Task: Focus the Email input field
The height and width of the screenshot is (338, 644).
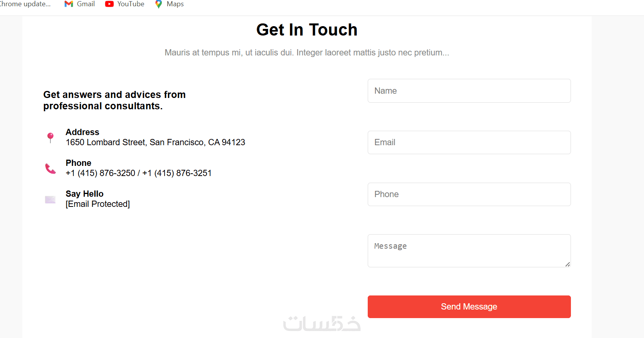Action: [469, 142]
